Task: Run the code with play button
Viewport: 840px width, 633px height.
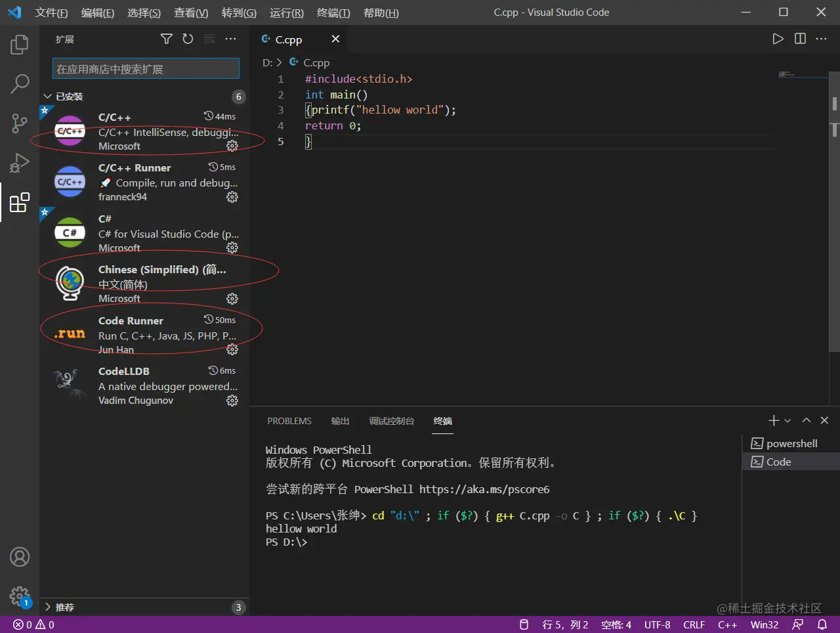Action: pyautogui.click(x=778, y=39)
